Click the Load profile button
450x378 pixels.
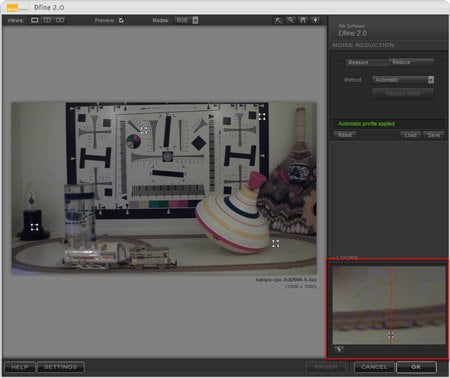tap(410, 135)
